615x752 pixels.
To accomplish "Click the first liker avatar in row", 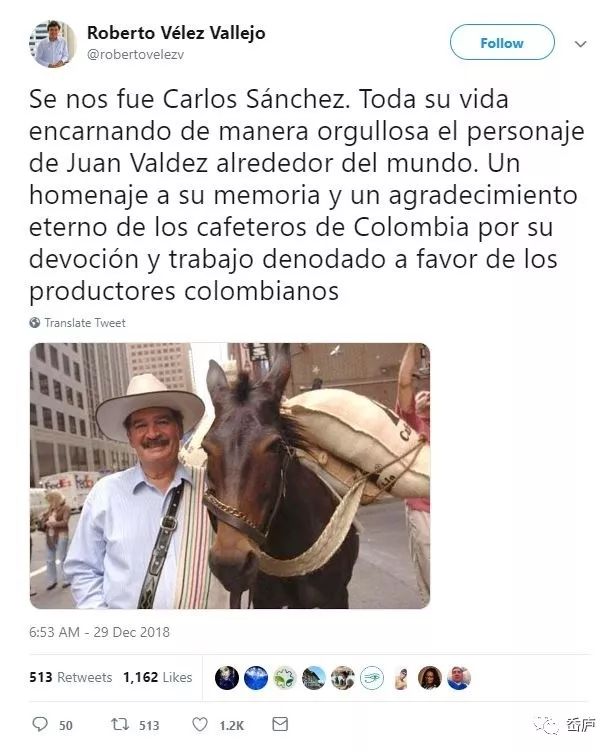I will [226, 678].
